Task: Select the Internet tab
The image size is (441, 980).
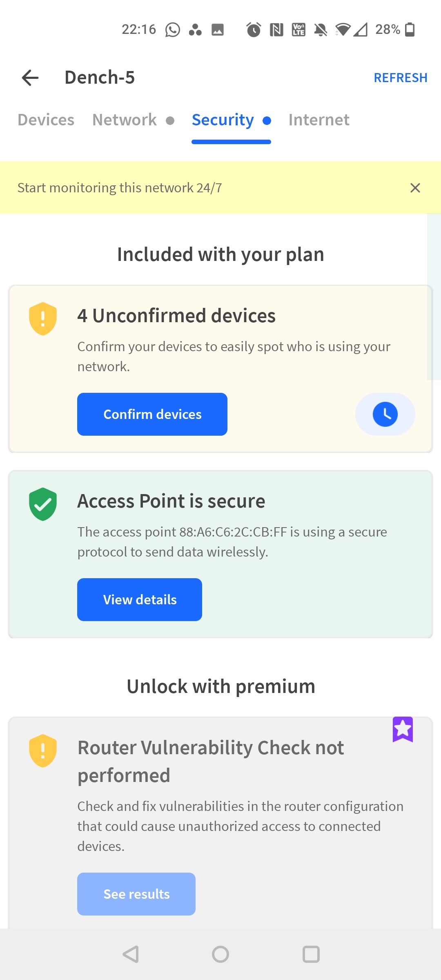Action: 318,120
